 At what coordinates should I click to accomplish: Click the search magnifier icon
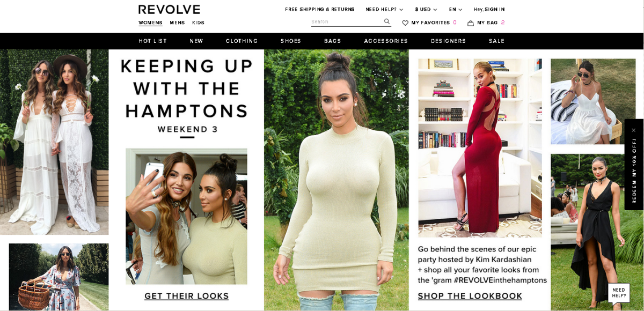click(x=386, y=21)
